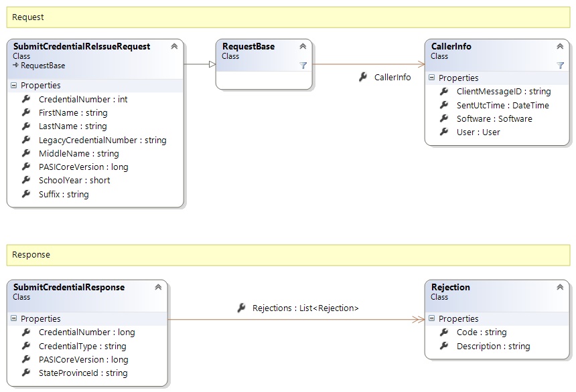Toggle Properties section in Rejection class
The width and height of the screenshot is (576, 392).
[x=432, y=319]
